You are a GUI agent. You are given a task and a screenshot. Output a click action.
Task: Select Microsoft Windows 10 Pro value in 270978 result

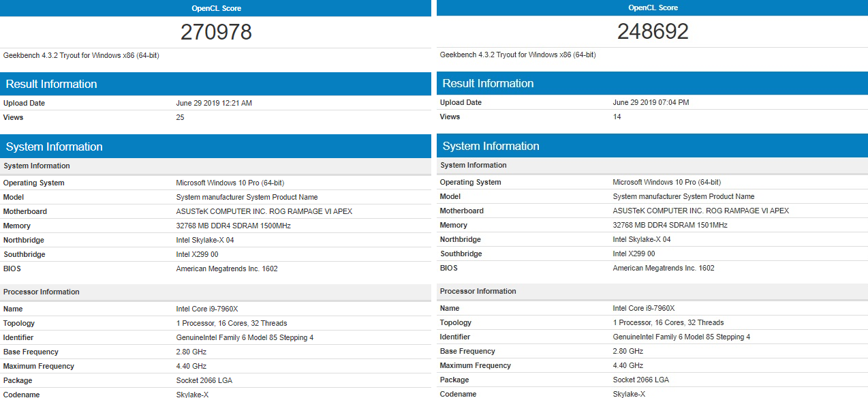pos(230,183)
